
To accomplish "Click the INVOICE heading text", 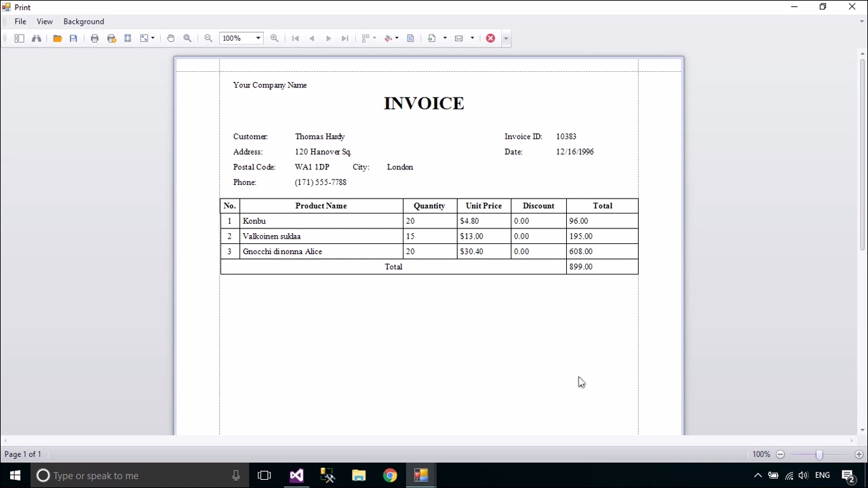I will coord(424,103).
